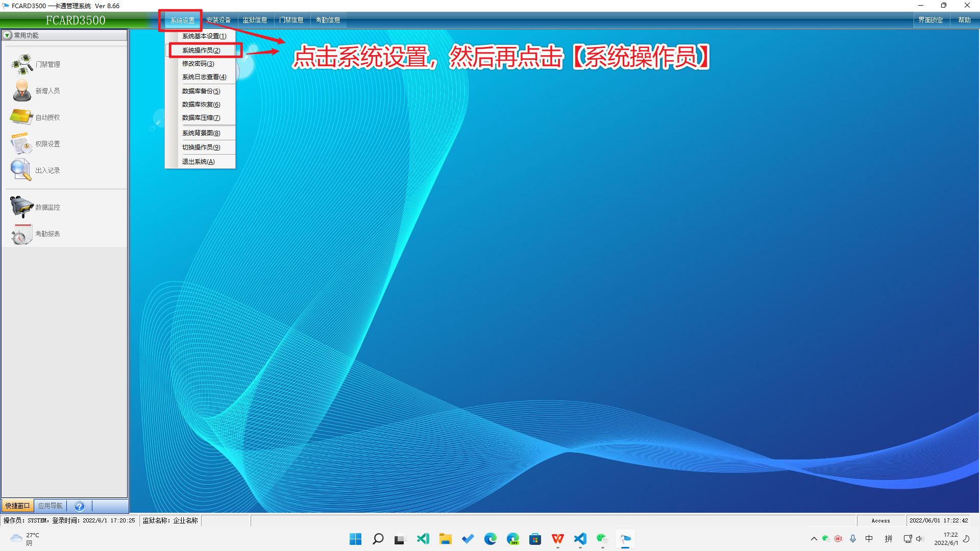Choose 修改密码(3) from menu
This screenshot has height=551, width=980.
198,64
